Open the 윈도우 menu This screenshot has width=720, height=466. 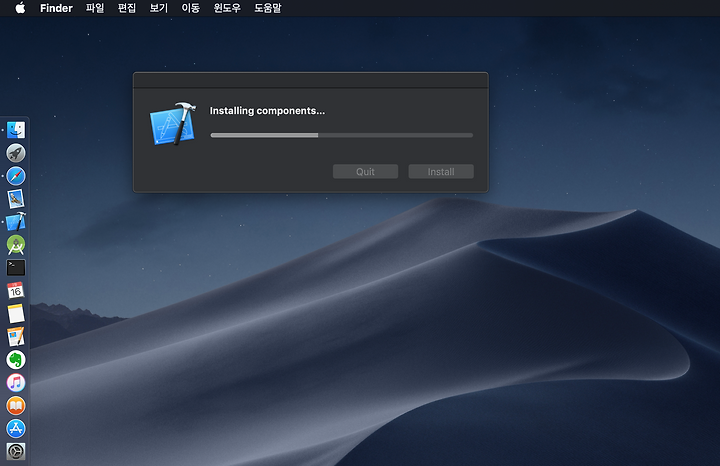[227, 8]
